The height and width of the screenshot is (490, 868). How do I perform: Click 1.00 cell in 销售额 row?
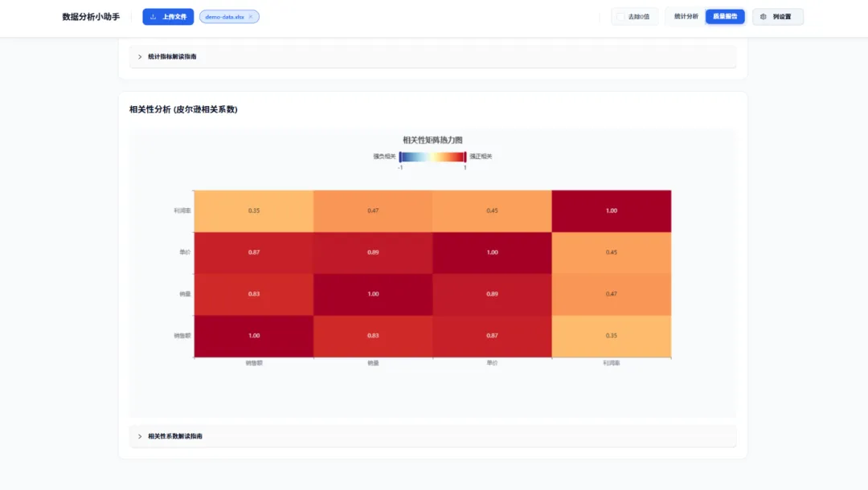[253, 336]
